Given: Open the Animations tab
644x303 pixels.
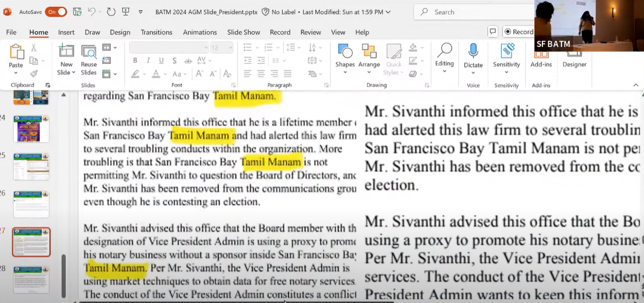Looking at the screenshot, I should 200,32.
